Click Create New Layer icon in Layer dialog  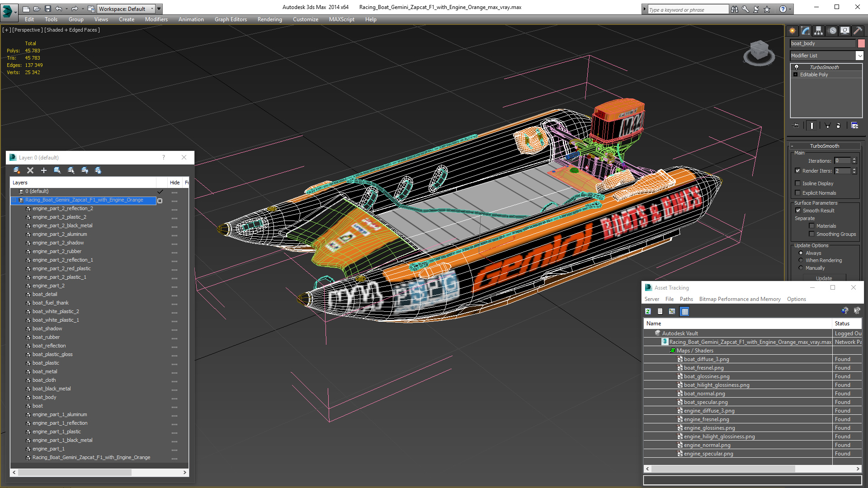(x=16, y=170)
